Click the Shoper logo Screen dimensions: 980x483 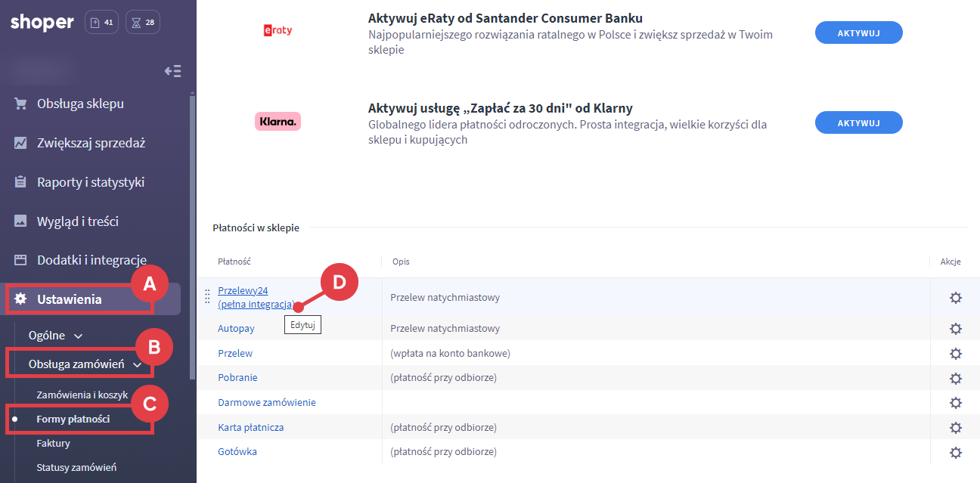pos(42,23)
